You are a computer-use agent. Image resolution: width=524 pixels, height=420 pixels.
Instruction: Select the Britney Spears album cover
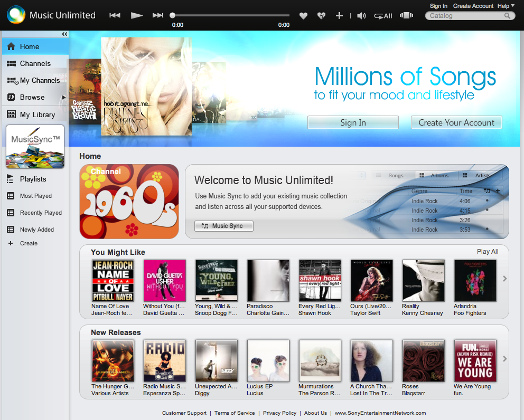[146, 86]
